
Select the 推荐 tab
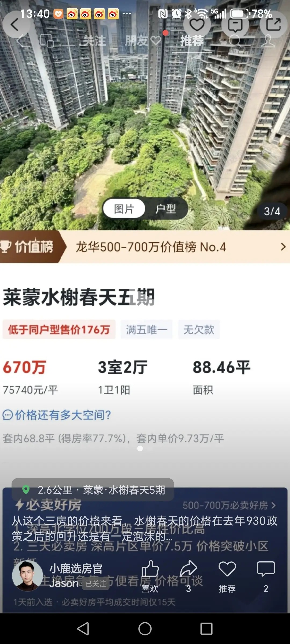pyautogui.click(x=192, y=41)
